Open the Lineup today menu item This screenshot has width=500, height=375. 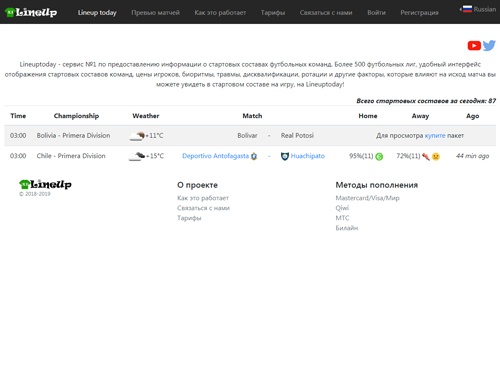click(x=97, y=13)
